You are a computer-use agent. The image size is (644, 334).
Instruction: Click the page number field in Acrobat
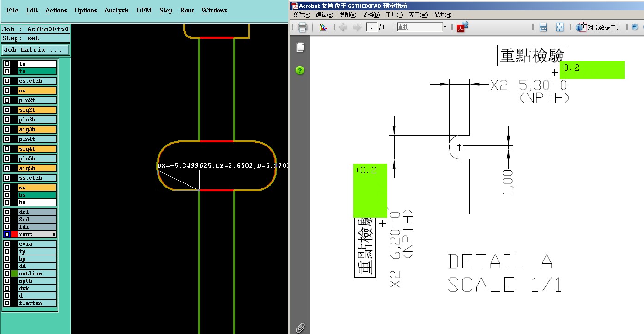(372, 27)
